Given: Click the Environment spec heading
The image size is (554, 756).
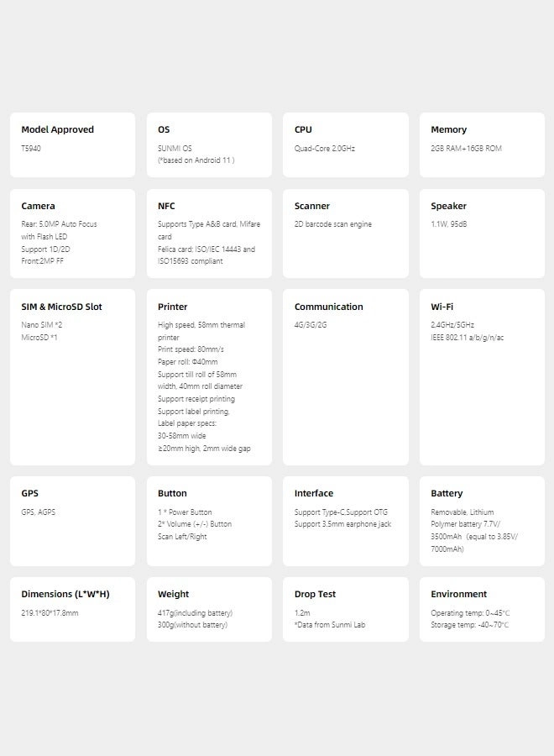Looking at the screenshot, I should [458, 594].
